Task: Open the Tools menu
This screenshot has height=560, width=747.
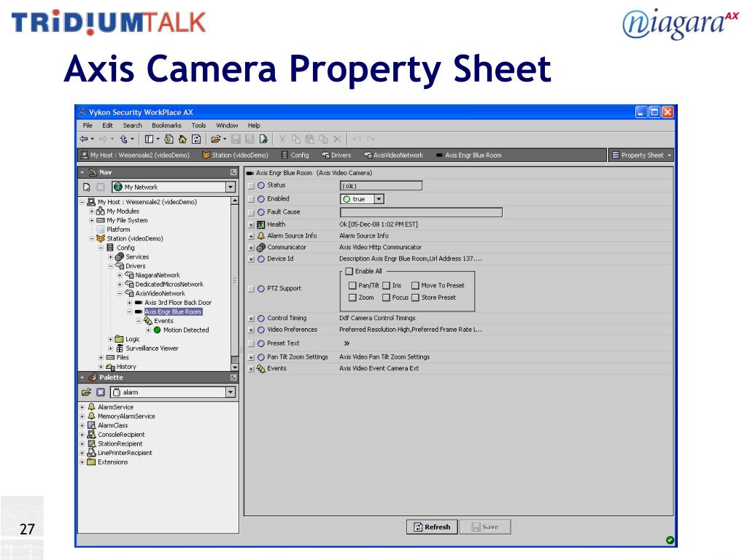Action: pyautogui.click(x=198, y=125)
